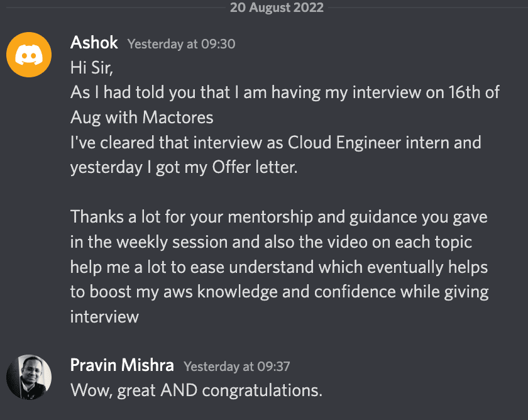Screen dimensions: 528x420
Task: Click the 'Wow, great AND congratulations.' reply
Action: [x=196, y=390]
